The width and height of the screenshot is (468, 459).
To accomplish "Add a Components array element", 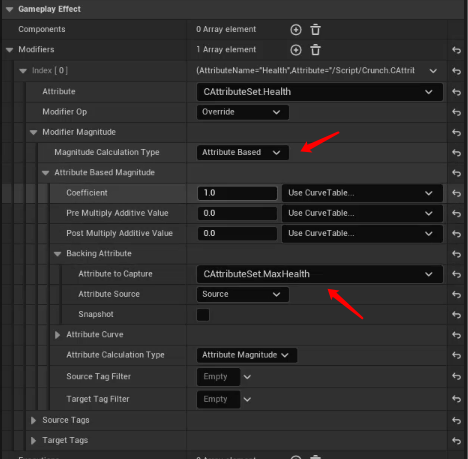I will (296, 30).
